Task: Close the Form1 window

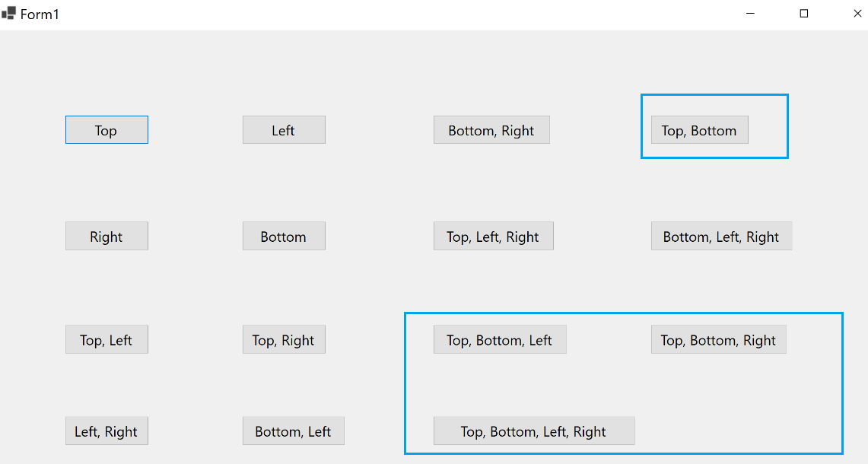Action: [x=857, y=13]
